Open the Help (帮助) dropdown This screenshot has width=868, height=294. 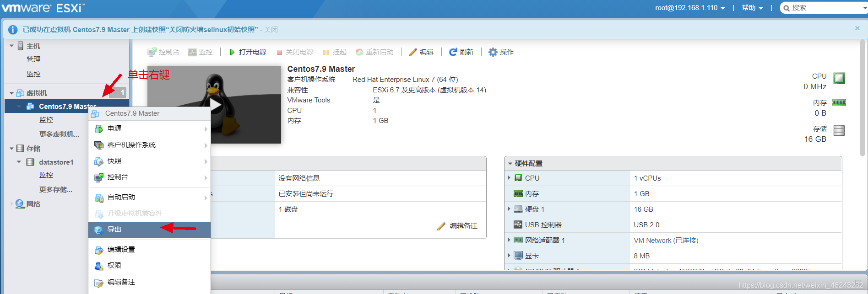pos(753,8)
